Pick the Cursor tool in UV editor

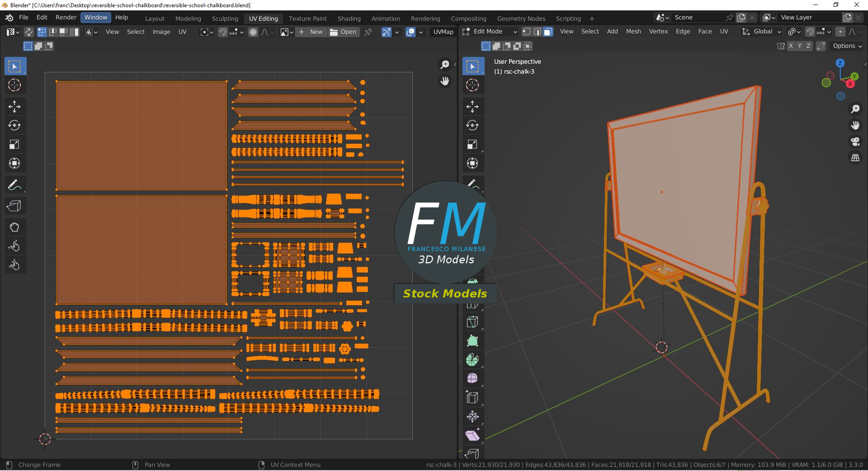pyautogui.click(x=14, y=85)
